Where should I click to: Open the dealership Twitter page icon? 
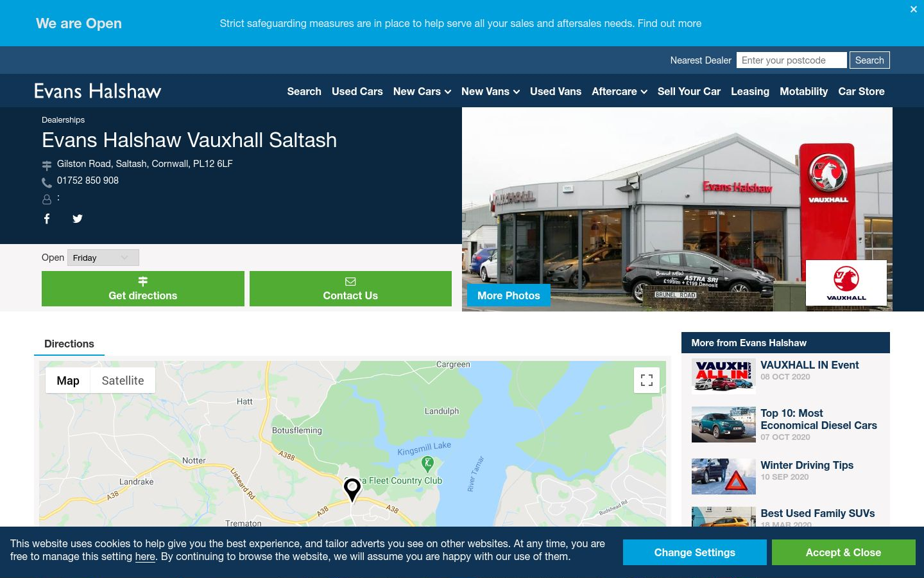(78, 219)
